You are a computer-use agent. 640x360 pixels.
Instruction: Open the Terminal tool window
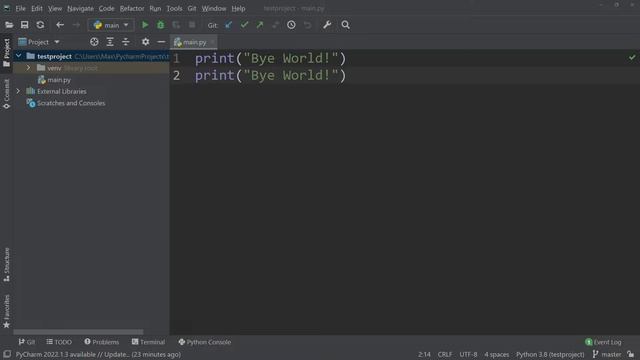coord(148,342)
